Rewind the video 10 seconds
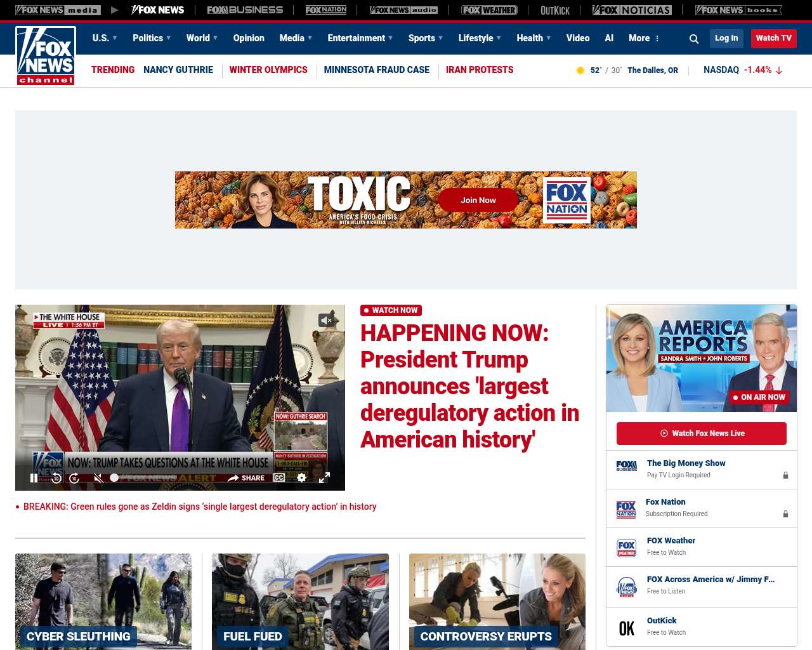The image size is (812, 650). [x=56, y=478]
